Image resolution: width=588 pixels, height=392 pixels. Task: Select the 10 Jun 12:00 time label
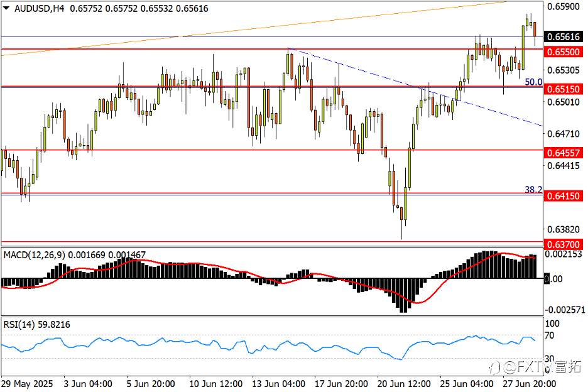(x=215, y=384)
